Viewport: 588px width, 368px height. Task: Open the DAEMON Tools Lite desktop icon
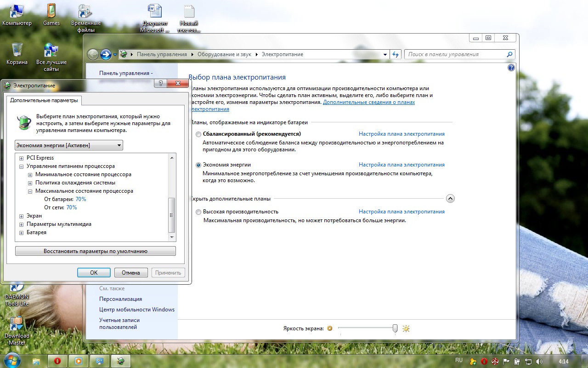(x=17, y=294)
